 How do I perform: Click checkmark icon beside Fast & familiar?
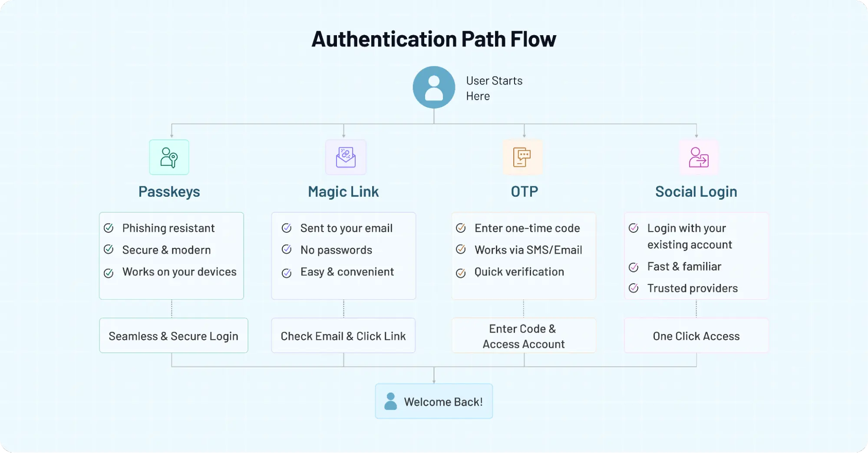(634, 267)
